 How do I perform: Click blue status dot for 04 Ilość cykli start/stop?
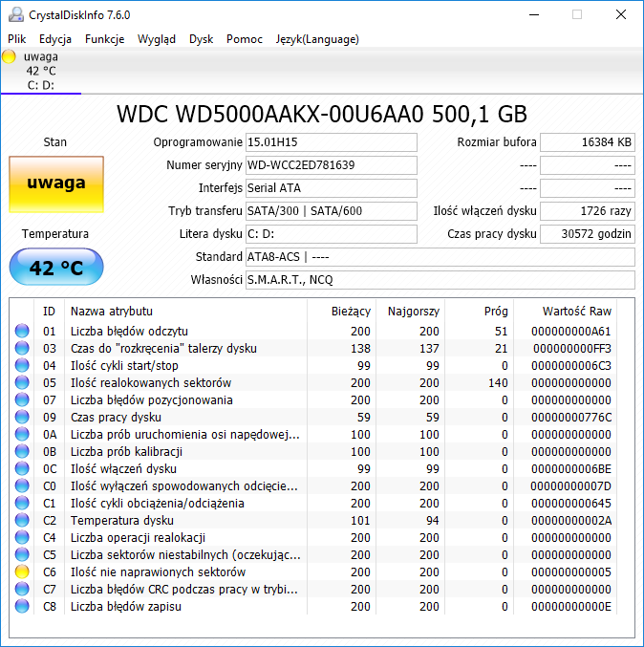22,365
